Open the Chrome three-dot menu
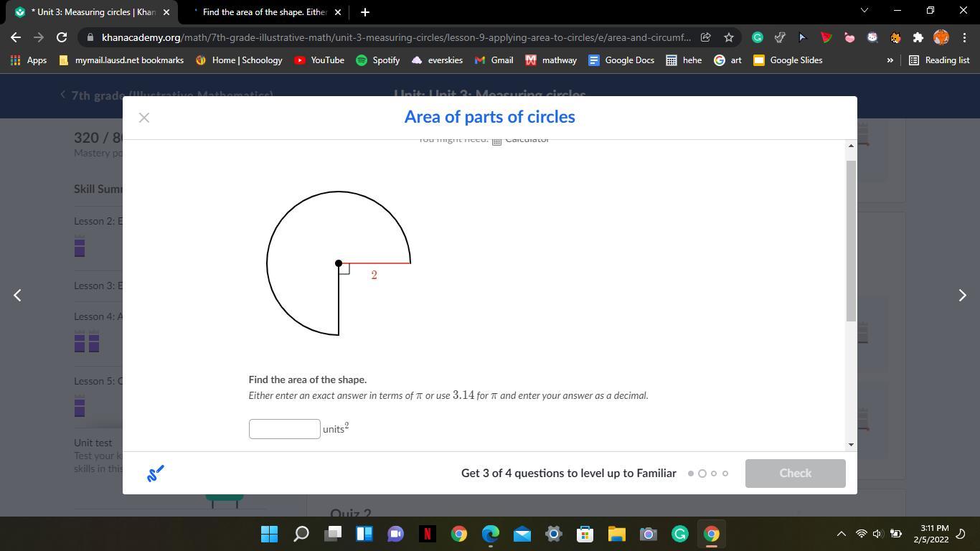This screenshot has width=980, height=551. (x=963, y=37)
